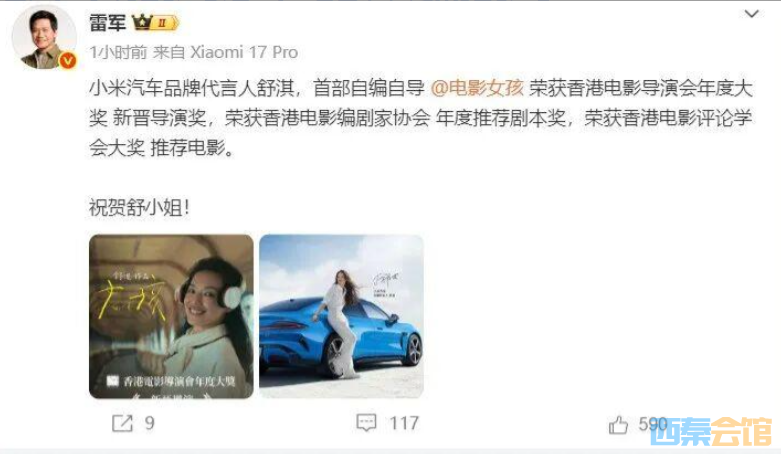Open the 雷军 username profile link
Screen dimensions: 781x454
point(107,22)
